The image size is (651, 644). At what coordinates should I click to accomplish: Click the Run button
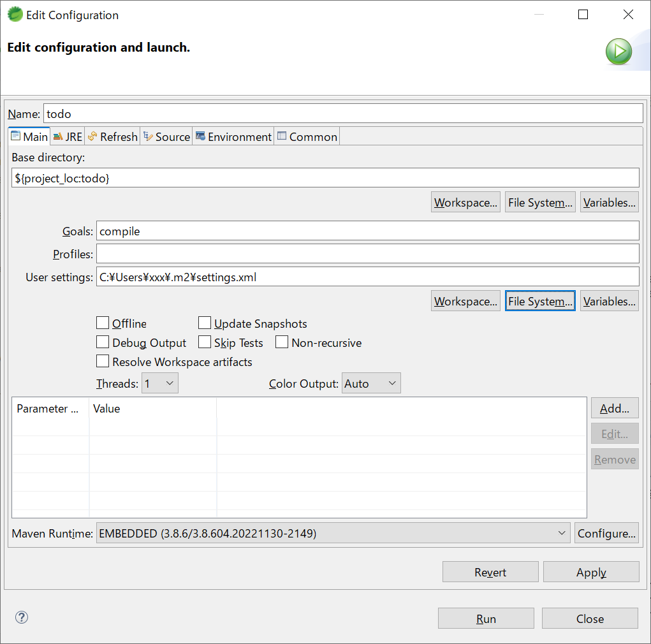coord(486,618)
